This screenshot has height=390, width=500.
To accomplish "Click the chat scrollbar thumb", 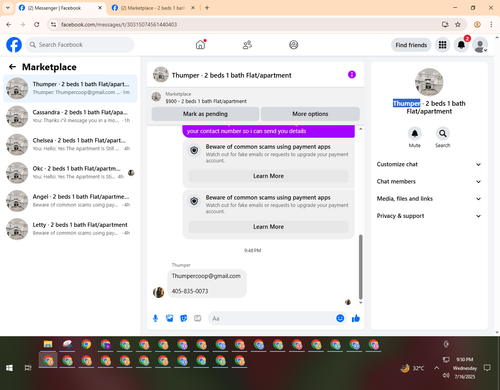I will (x=360, y=267).
